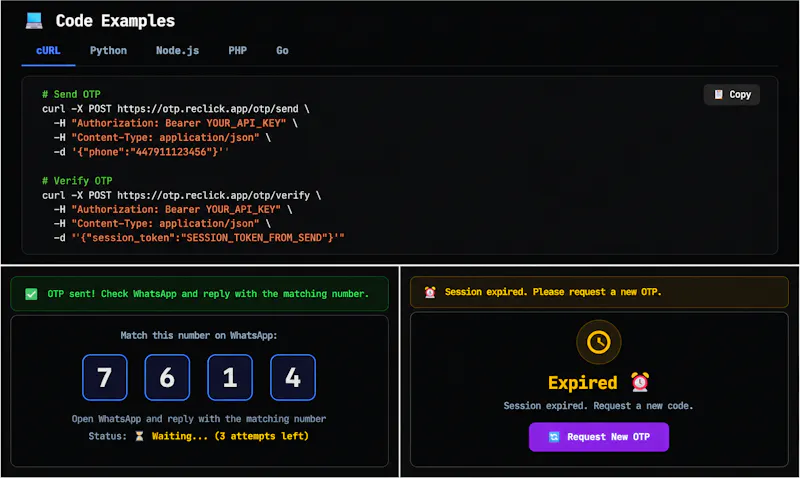The height and width of the screenshot is (478, 800).
Task: Select the OTP digit box showing 7
Action: 105,378
